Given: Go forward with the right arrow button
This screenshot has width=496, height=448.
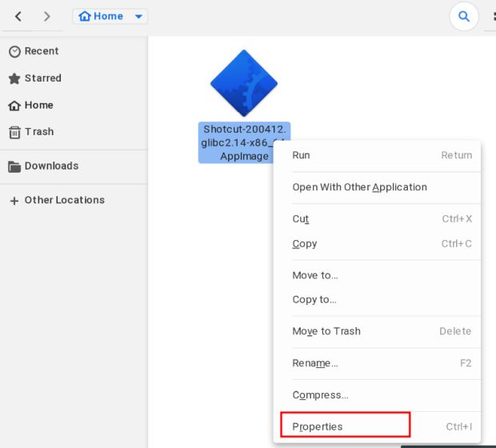Looking at the screenshot, I should [x=47, y=16].
